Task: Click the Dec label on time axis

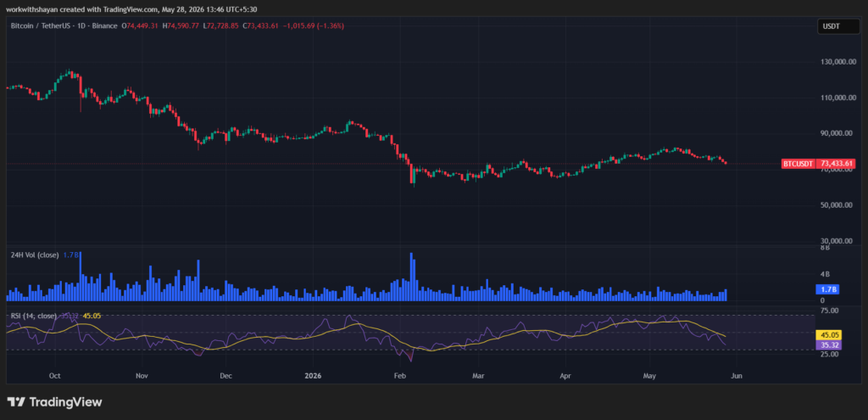Action: click(225, 376)
